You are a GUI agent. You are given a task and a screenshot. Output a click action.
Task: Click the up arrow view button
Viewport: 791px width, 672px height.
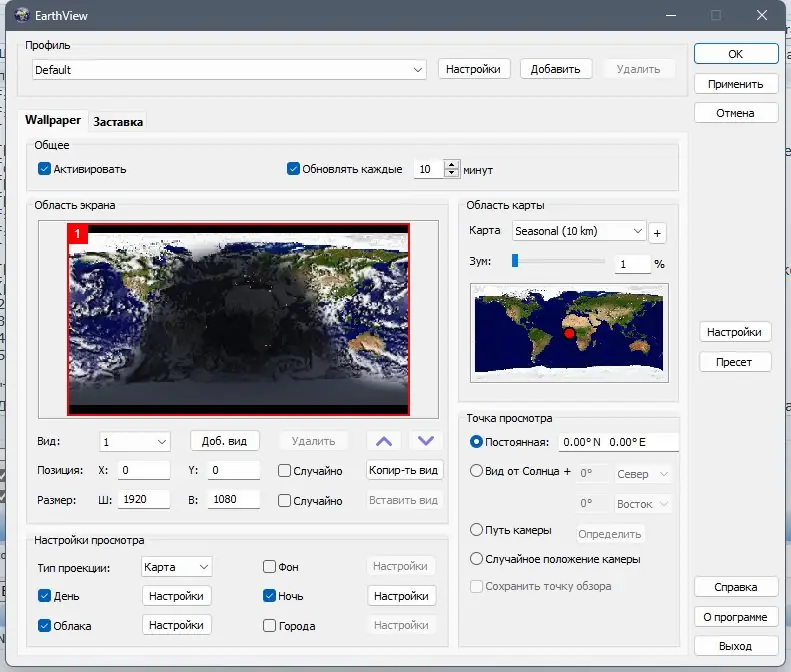point(386,441)
